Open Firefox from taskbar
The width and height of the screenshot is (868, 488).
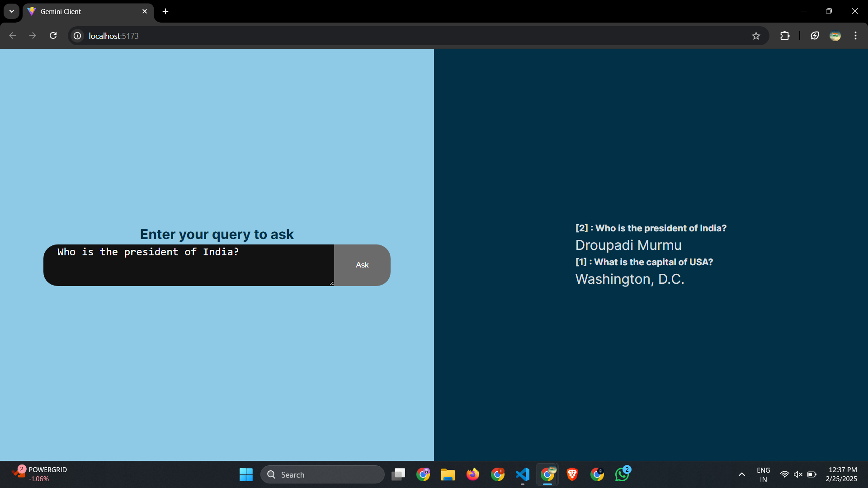tap(473, 474)
